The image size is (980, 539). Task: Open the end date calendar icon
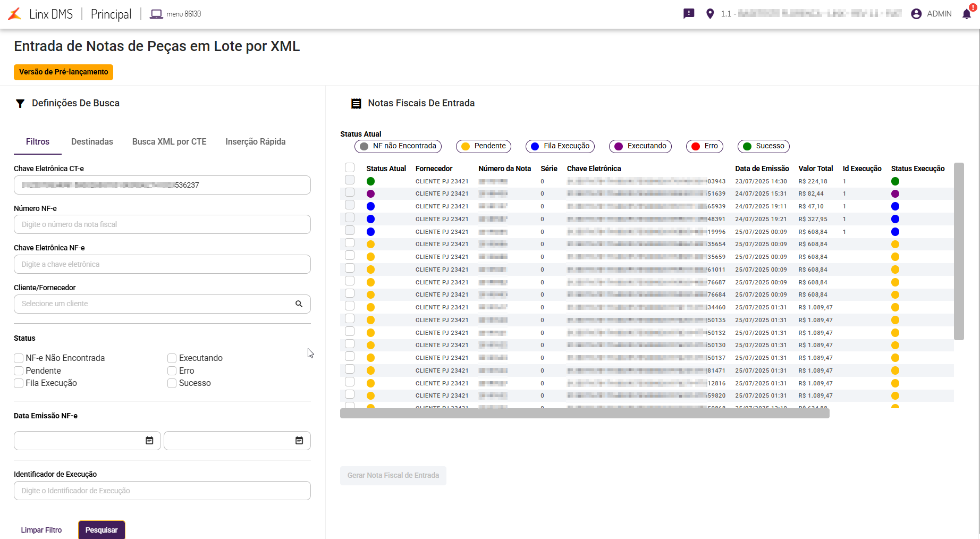299,441
